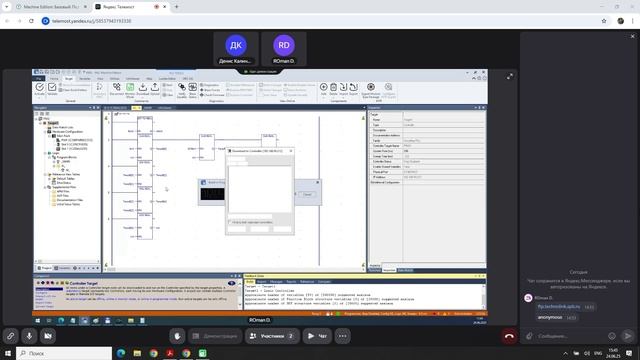The height and width of the screenshot is (360, 640).
Task: Open the green app on taskbar
Action: tap(202, 353)
